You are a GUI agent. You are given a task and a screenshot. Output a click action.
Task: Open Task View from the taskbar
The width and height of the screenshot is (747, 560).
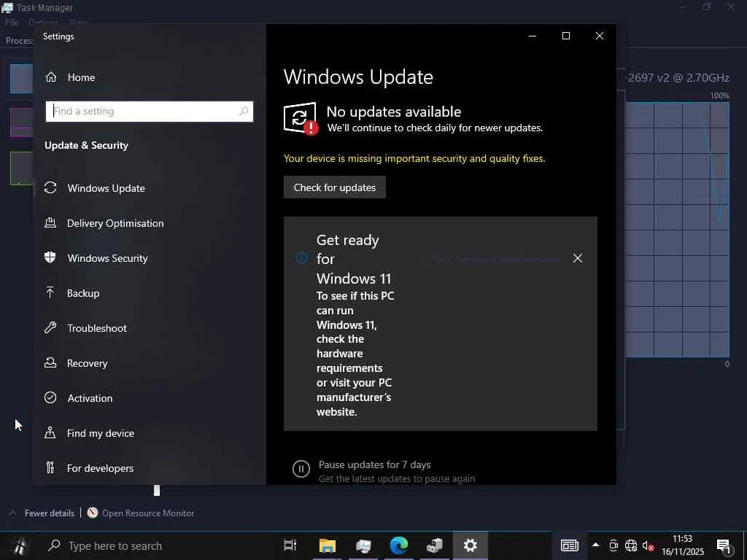[290, 545]
